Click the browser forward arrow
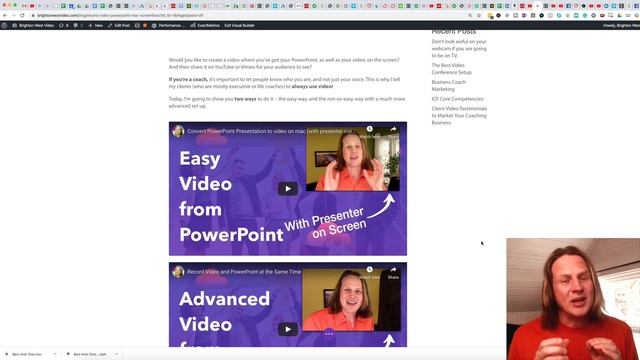640x360 pixels. coord(13,16)
